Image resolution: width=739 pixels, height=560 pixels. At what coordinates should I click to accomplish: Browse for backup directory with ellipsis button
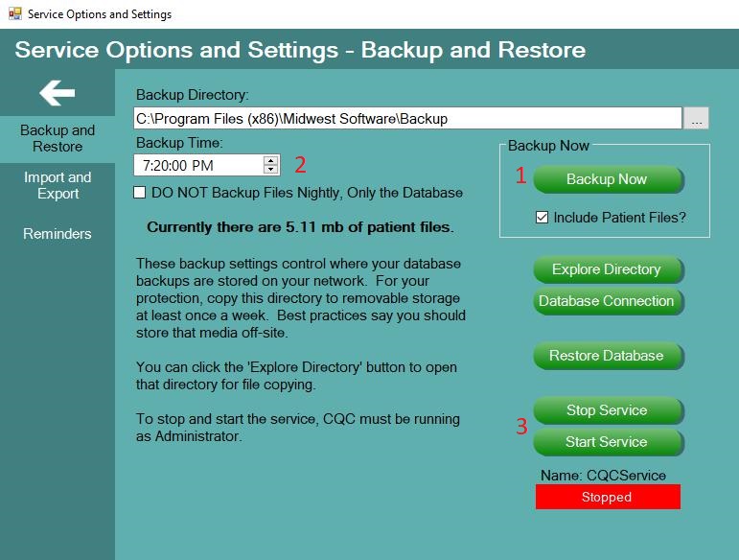[696, 118]
